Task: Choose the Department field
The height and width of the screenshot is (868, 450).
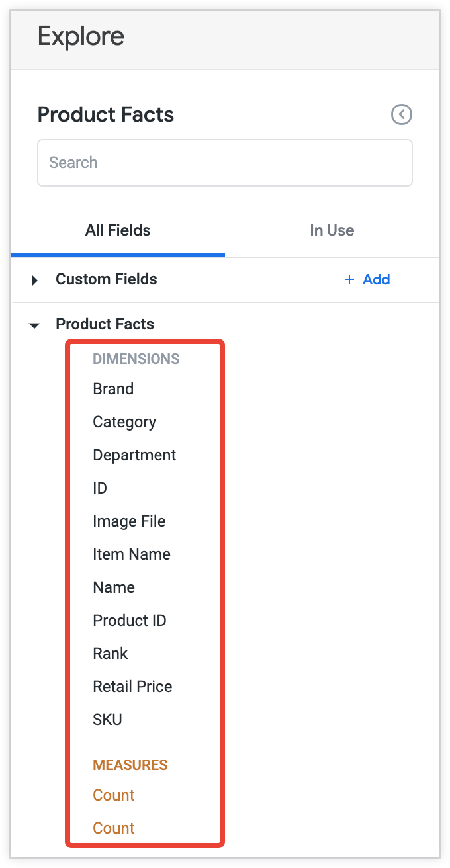Action: coord(134,455)
